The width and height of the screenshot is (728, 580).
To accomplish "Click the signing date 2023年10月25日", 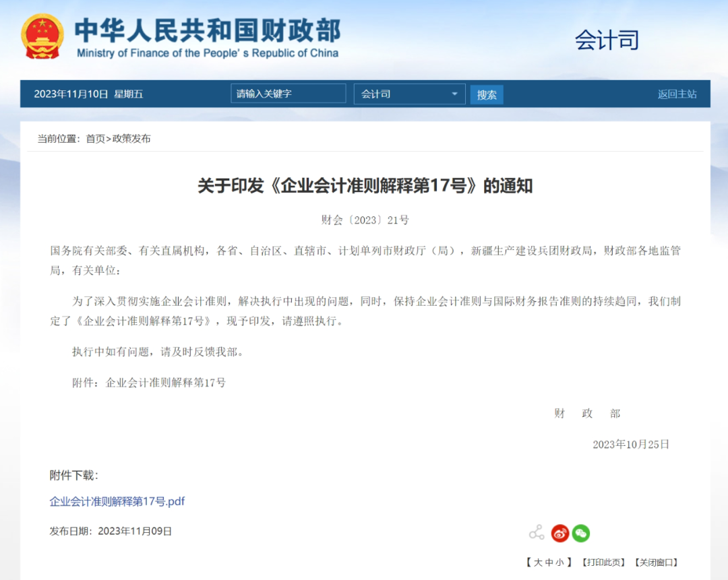I will coord(631,445).
